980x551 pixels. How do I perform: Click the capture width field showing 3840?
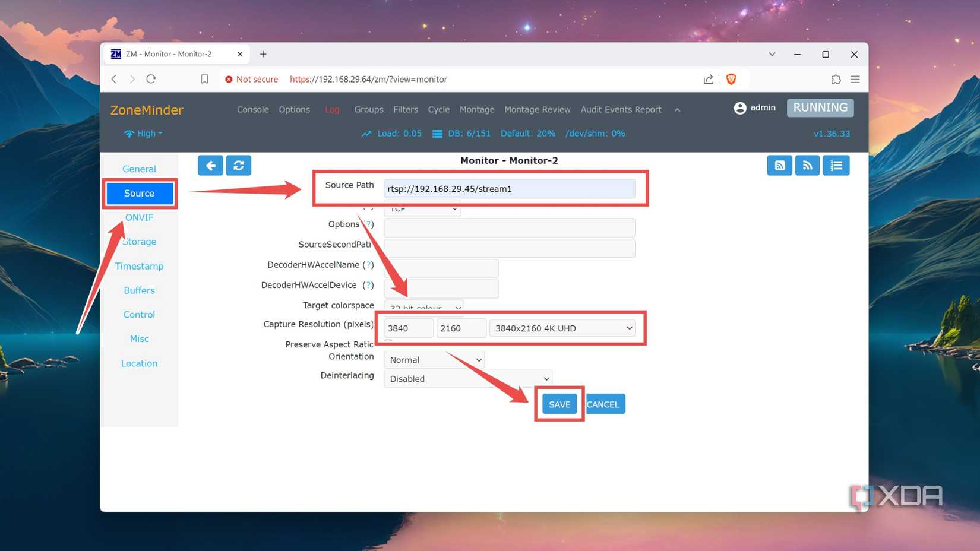(409, 328)
